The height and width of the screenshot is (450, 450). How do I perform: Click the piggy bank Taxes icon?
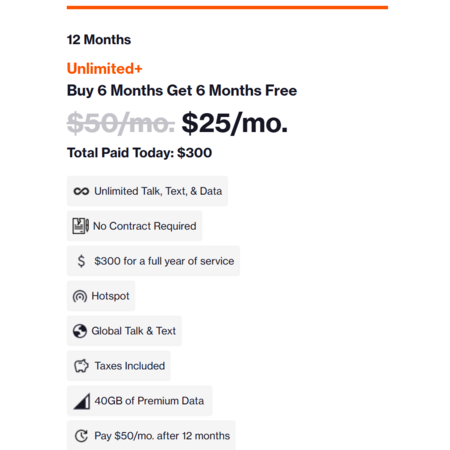(x=81, y=366)
